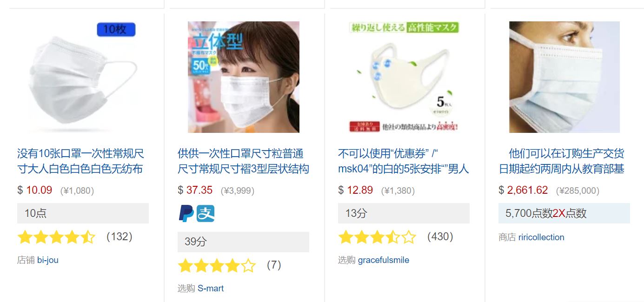The width and height of the screenshot is (644, 302).
Task: Click the 5,700点数2X点数 points banner
Action: 564,213
